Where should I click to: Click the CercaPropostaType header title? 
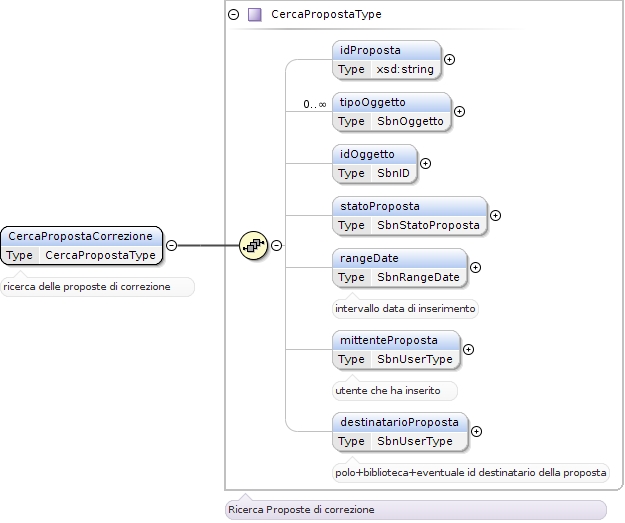coord(326,14)
